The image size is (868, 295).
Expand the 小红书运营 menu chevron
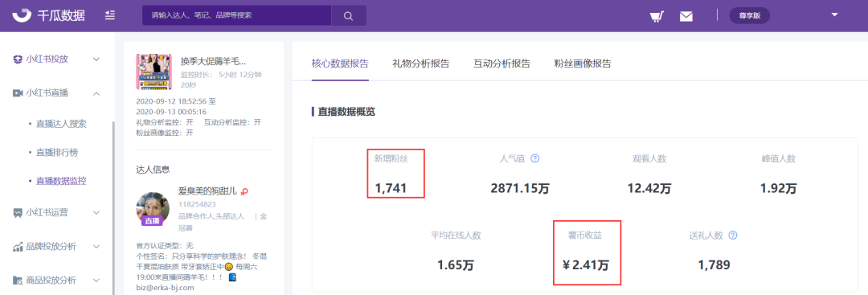(96, 212)
